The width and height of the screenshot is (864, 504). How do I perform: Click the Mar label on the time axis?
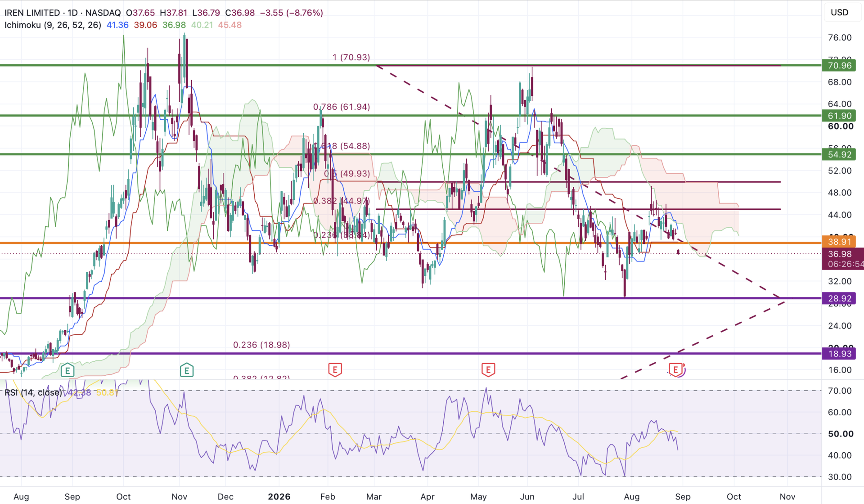click(374, 496)
